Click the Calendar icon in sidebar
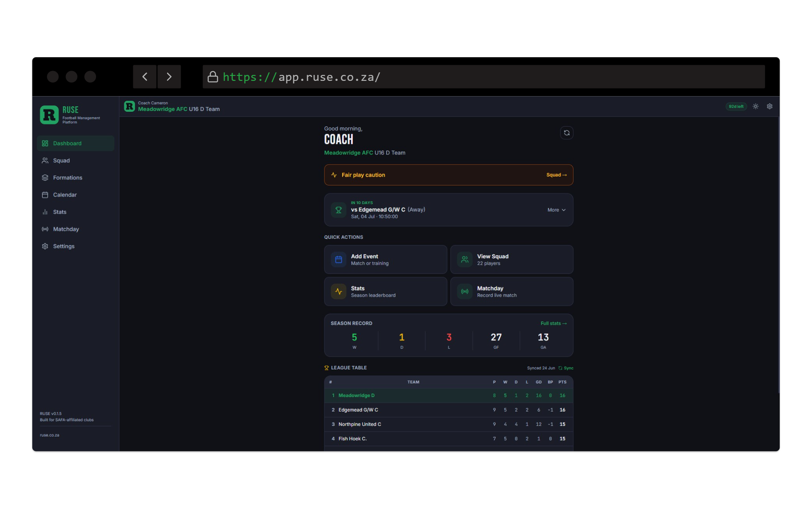This screenshot has height=508, width=812. click(x=45, y=195)
